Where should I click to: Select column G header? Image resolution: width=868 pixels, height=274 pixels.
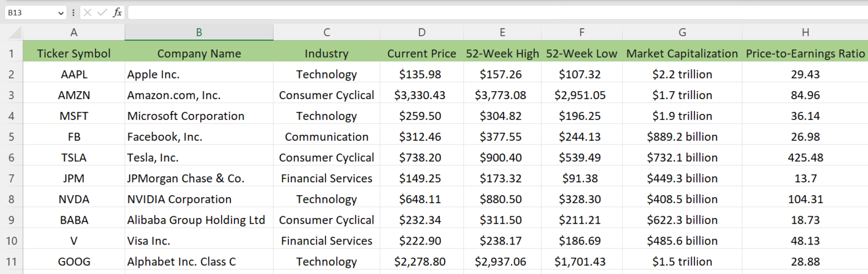[682, 32]
